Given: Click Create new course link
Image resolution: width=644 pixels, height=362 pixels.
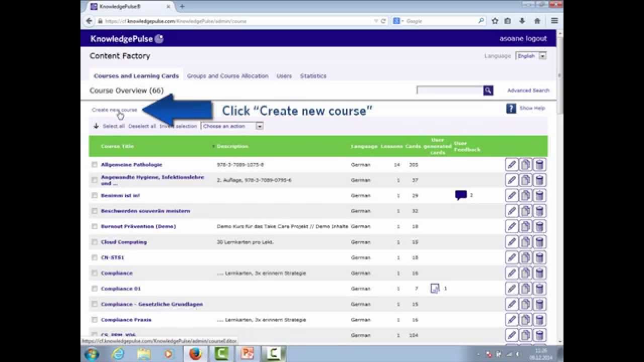Looking at the screenshot, I should coord(114,110).
